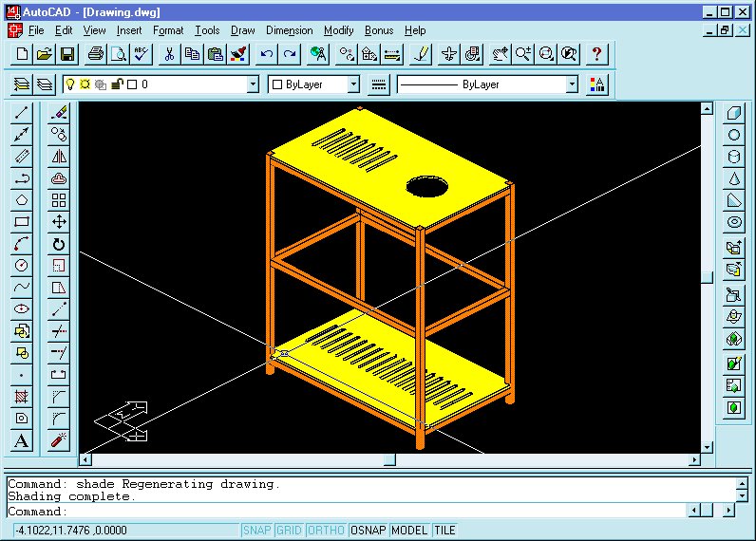Click the drawing horizontal scrollbar thumb
Screen dimensions: 756x541
[389, 459]
